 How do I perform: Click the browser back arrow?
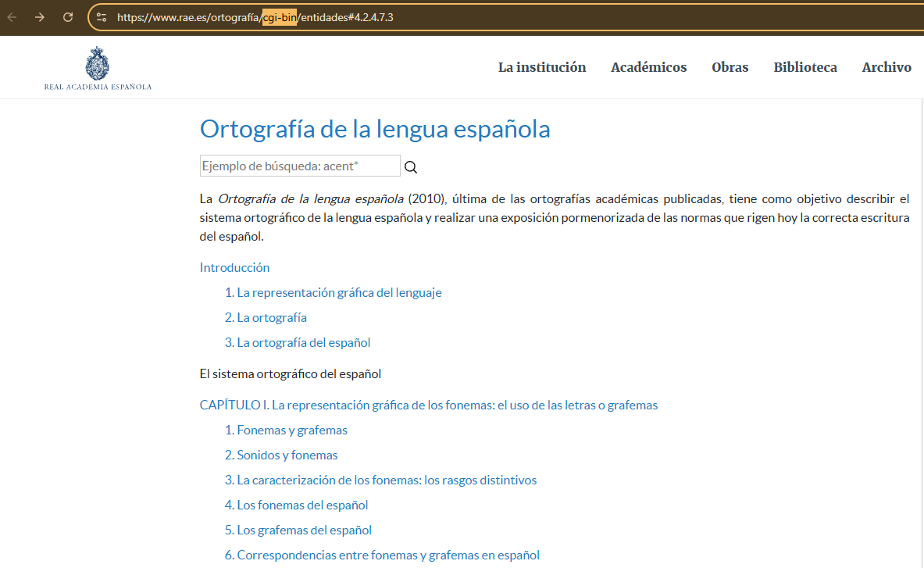(12, 17)
